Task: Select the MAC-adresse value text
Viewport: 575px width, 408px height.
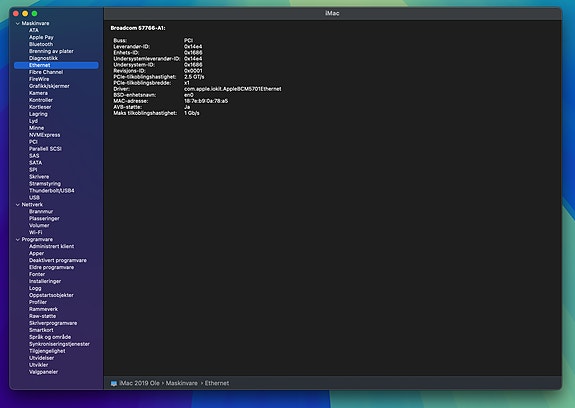Action: point(206,101)
